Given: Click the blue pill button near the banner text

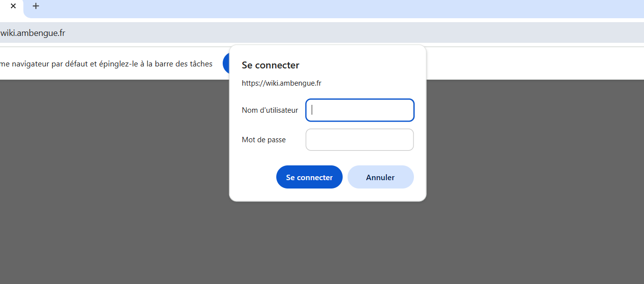Looking at the screenshot, I should tap(228, 63).
